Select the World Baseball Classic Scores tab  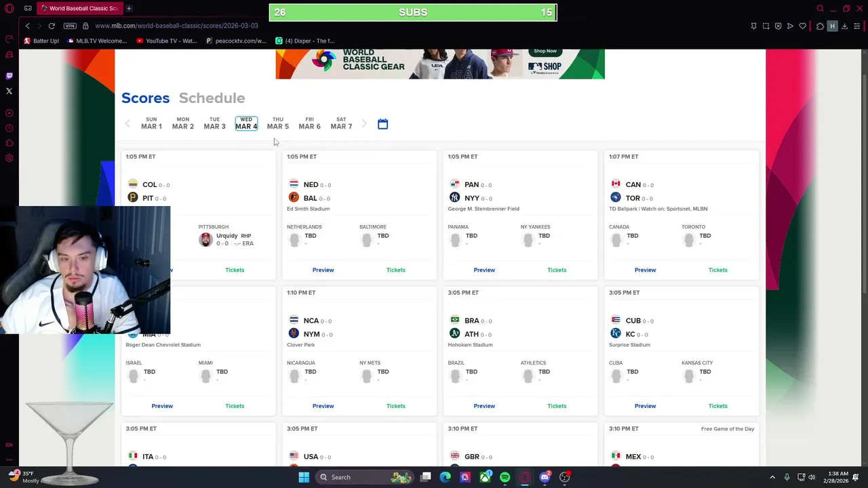point(79,8)
